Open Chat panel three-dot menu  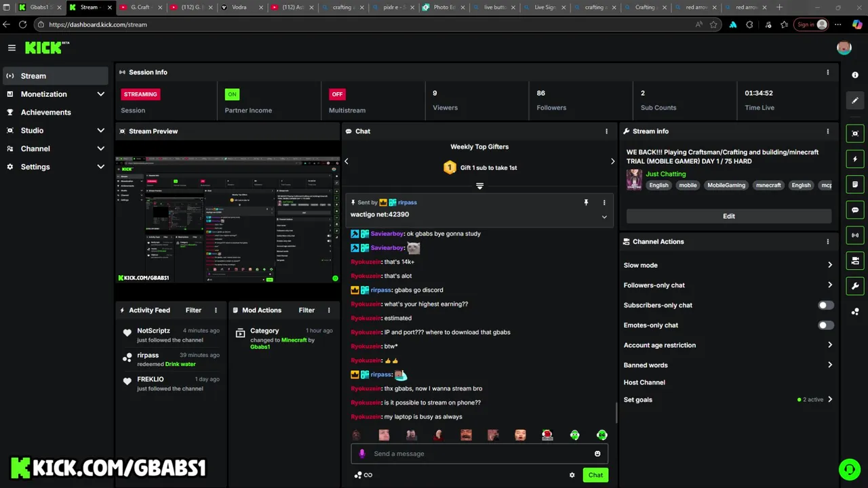(x=606, y=131)
